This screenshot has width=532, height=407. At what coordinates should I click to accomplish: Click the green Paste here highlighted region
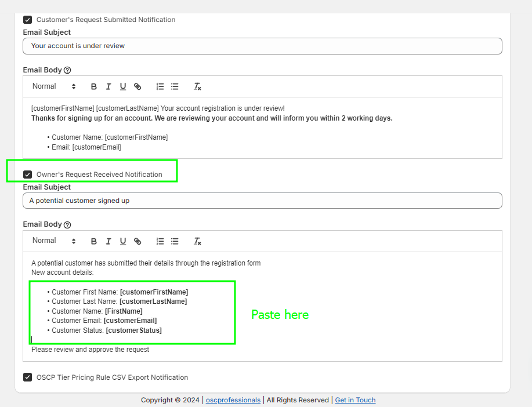132,311
